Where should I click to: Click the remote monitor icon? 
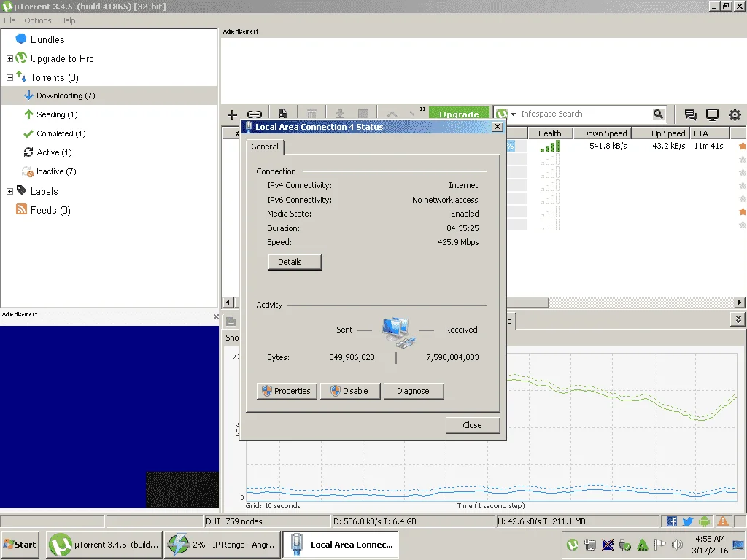712,114
